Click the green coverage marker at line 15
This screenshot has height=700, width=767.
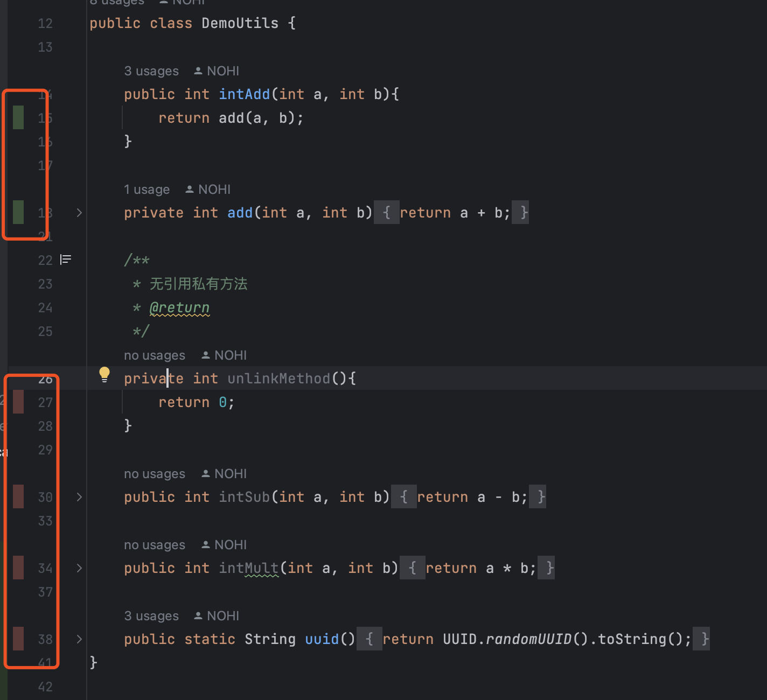tap(18, 117)
